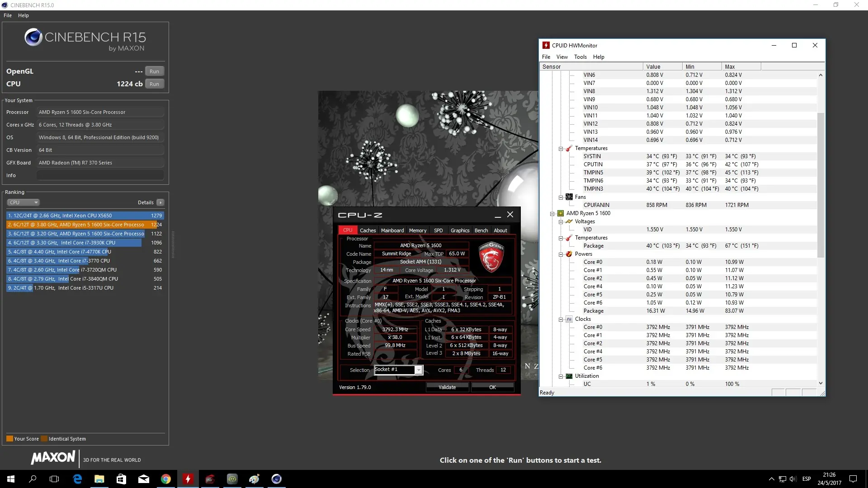Switch to CPU-Z Caches tab
Image resolution: width=868 pixels, height=488 pixels.
[x=368, y=230]
